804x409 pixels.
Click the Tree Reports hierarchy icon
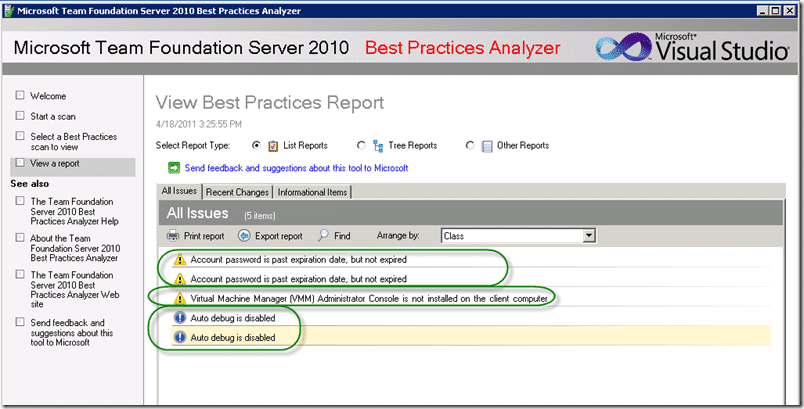pyautogui.click(x=378, y=146)
